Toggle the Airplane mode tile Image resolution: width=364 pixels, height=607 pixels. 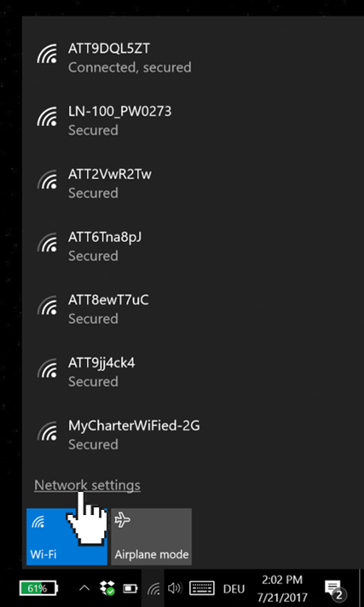[x=151, y=536]
